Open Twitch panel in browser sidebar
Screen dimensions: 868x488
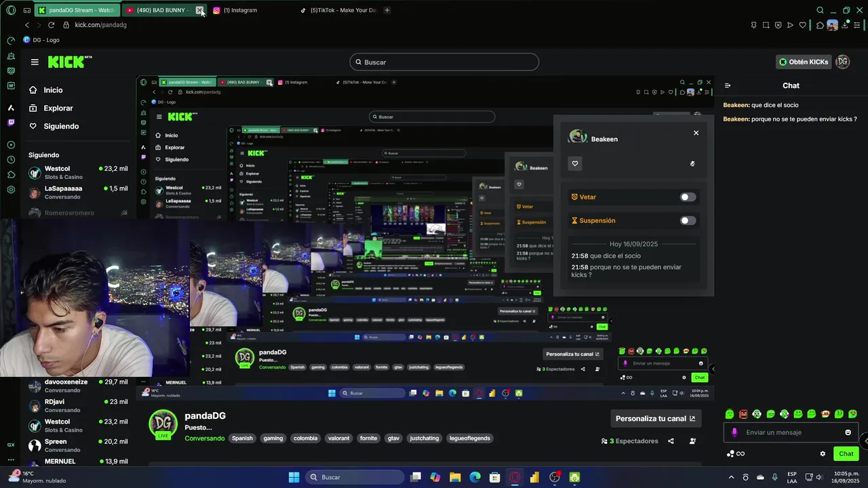tap(11, 123)
